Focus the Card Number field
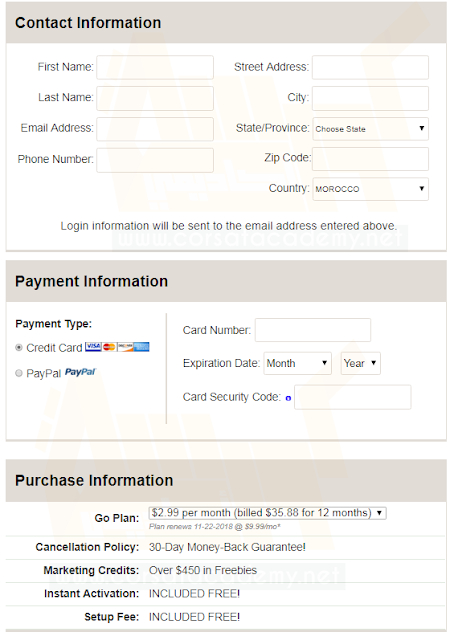454x640 pixels. pyautogui.click(x=313, y=330)
